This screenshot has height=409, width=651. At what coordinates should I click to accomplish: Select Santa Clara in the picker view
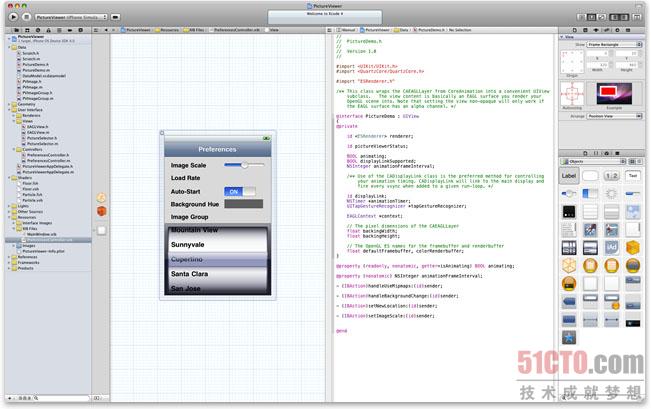click(189, 274)
